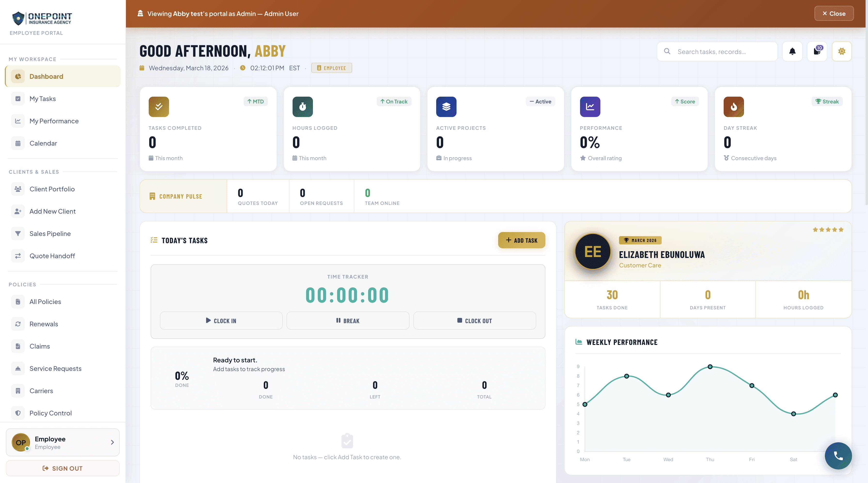Go to My Performance in sidebar
The image size is (868, 483).
coord(54,121)
